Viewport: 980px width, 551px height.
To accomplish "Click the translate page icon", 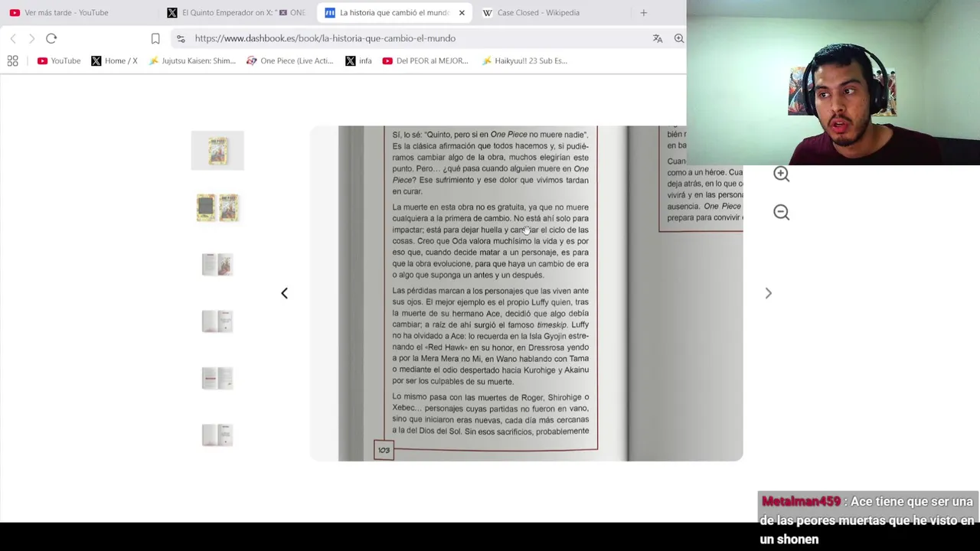I will (x=658, y=38).
